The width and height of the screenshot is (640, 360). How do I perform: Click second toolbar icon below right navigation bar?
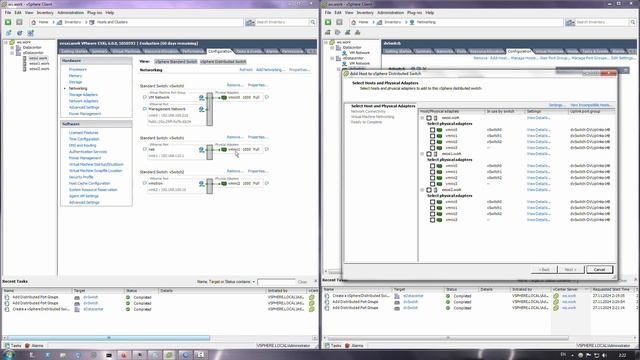coord(338,32)
